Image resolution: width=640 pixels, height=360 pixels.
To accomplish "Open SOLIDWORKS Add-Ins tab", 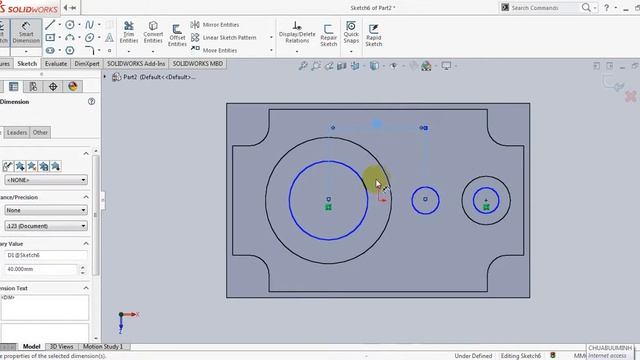I will tap(136, 64).
